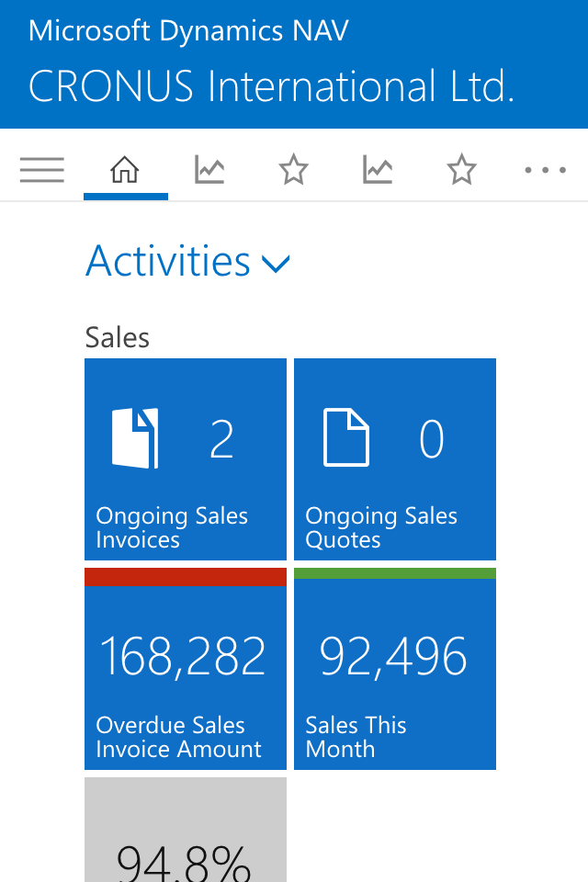Click the stacked documents icon on Ongoing Sales Invoices
The image size is (588, 882).
tap(135, 438)
